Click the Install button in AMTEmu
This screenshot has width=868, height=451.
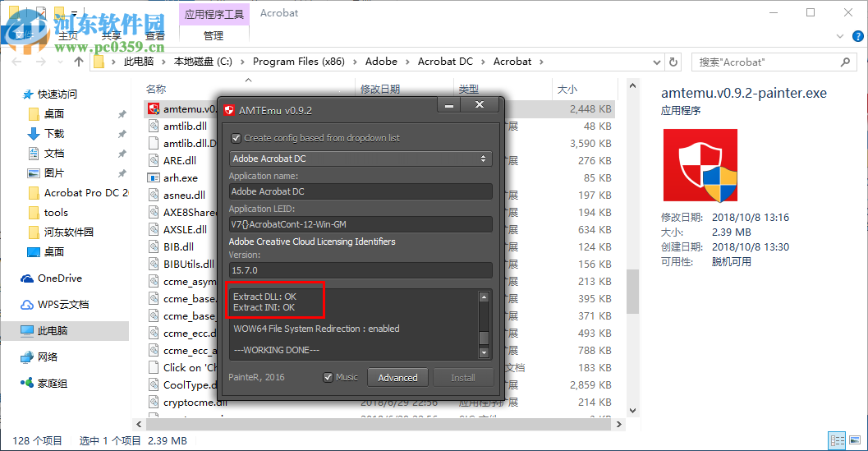463,378
